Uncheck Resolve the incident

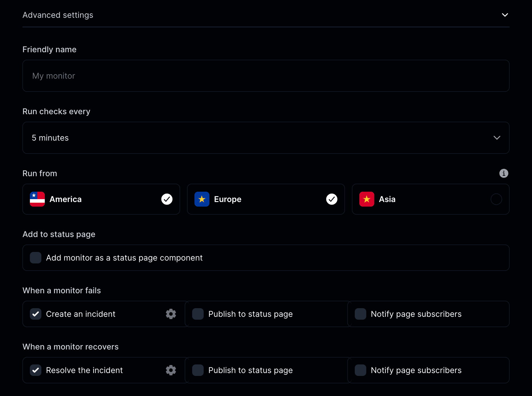click(x=35, y=370)
